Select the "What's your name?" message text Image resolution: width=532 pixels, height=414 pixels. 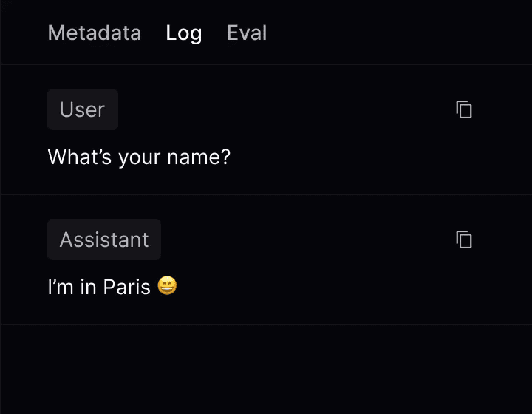[139, 157]
